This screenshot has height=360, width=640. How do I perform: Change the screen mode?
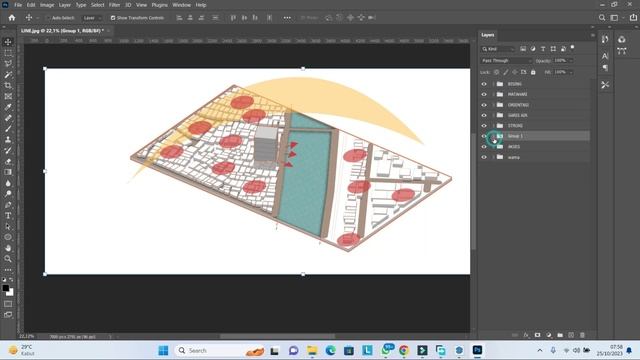(x=8, y=315)
